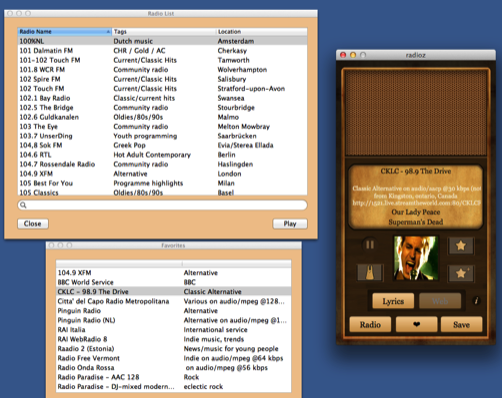Click the radioz speaker grille
The image size is (502, 398).
click(x=416, y=113)
